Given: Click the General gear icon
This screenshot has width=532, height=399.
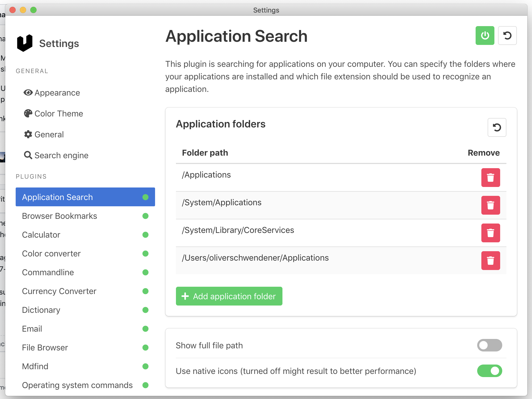Looking at the screenshot, I should [28, 134].
